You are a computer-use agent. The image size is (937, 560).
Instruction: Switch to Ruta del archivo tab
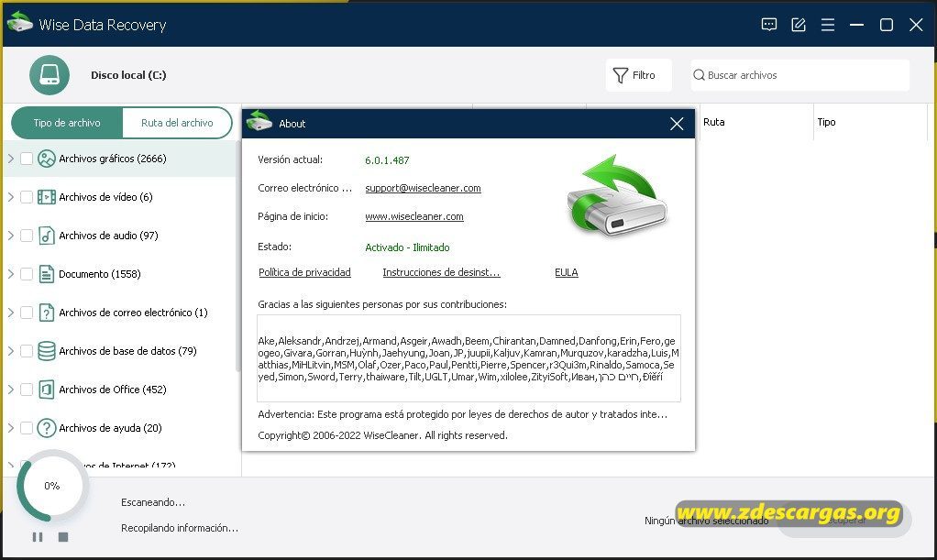coord(177,123)
